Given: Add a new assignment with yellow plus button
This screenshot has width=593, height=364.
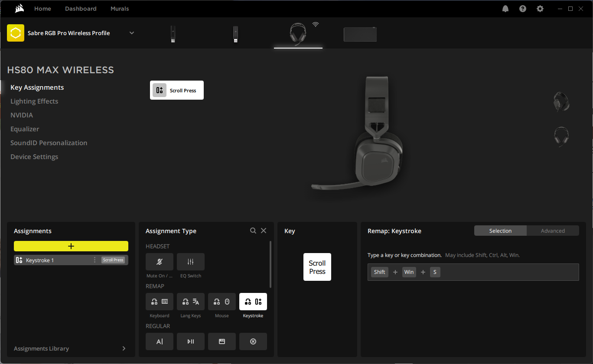Looking at the screenshot, I should (71, 246).
